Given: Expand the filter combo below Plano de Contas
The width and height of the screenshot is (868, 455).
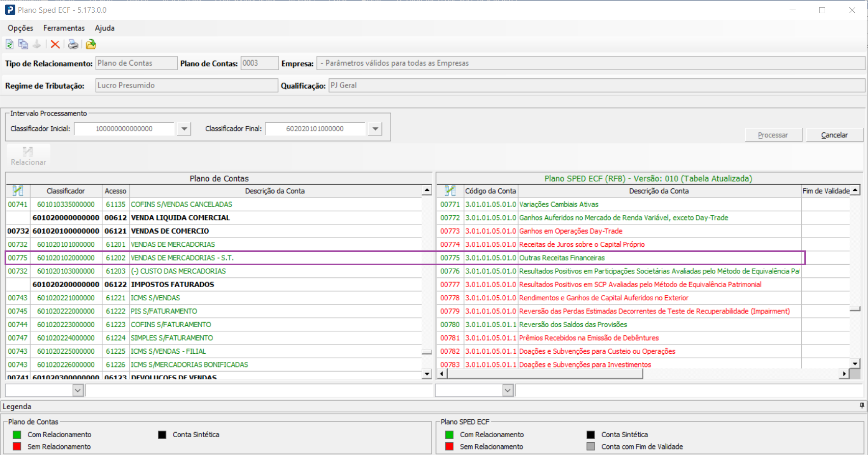Looking at the screenshot, I should [78, 390].
